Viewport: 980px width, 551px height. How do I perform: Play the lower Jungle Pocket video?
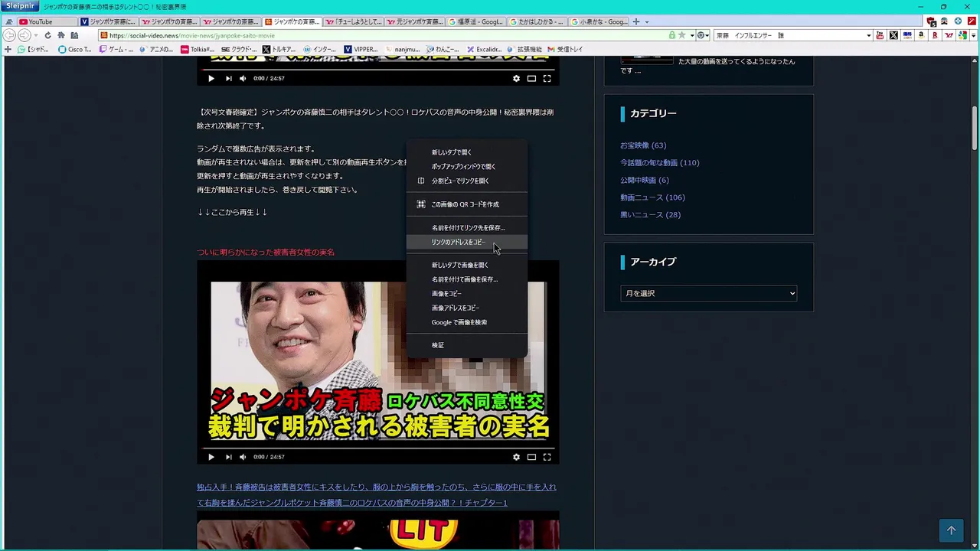pyautogui.click(x=211, y=457)
